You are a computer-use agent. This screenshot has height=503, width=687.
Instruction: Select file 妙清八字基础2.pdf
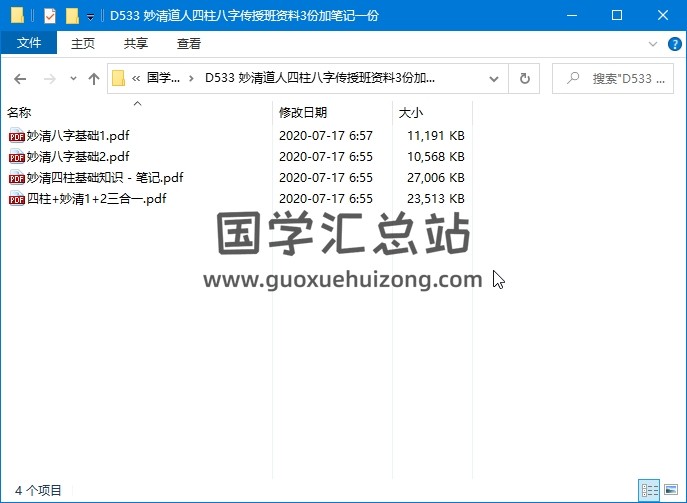point(78,157)
